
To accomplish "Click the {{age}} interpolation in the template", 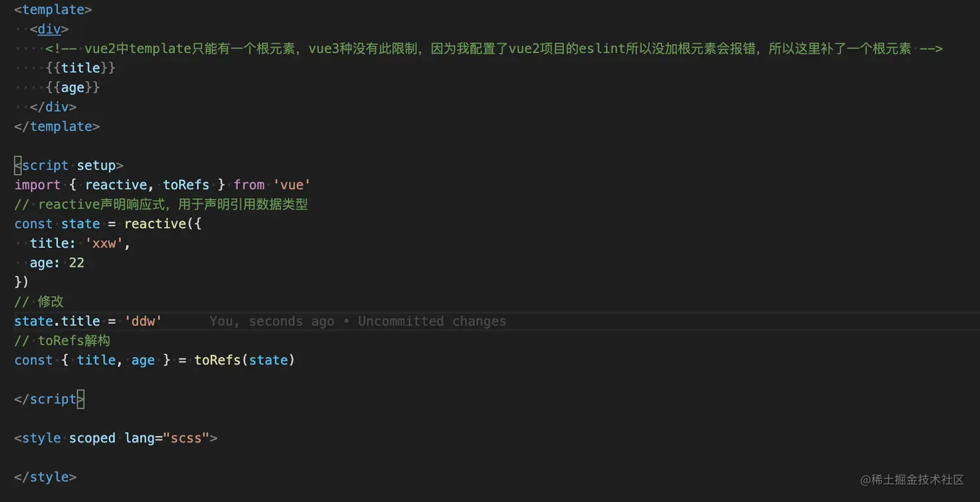I will [x=73, y=87].
